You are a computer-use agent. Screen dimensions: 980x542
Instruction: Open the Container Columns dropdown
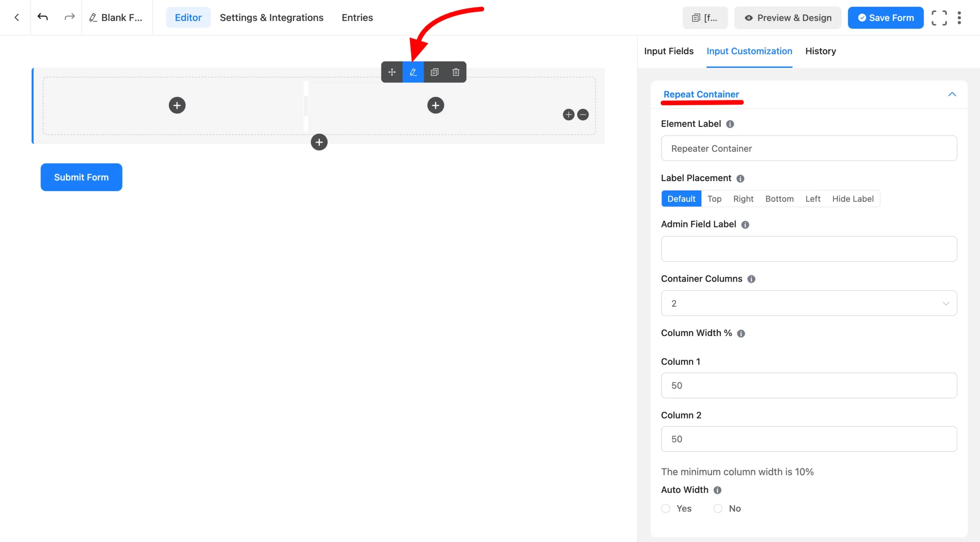click(808, 303)
